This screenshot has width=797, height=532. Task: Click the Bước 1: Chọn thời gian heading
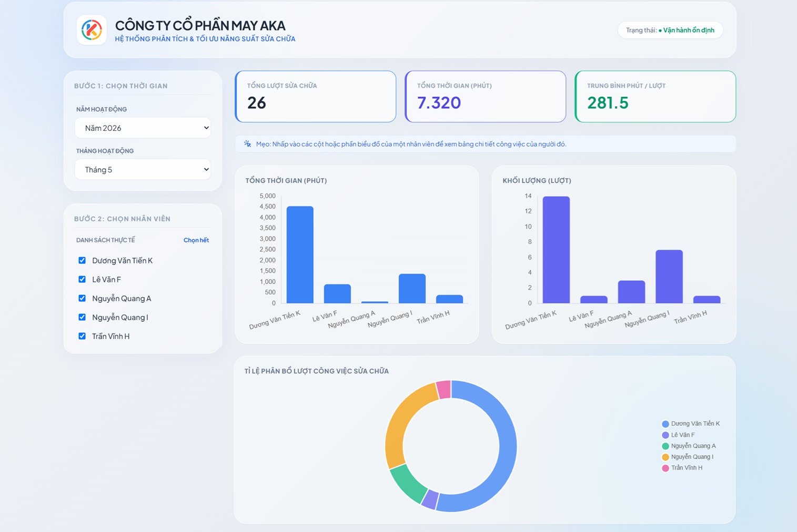pos(121,86)
